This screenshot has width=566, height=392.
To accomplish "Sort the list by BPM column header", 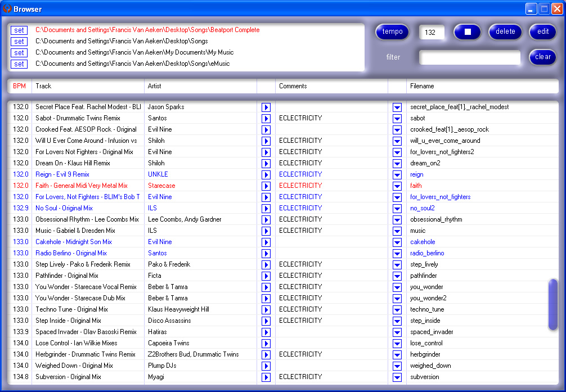I will pos(19,86).
